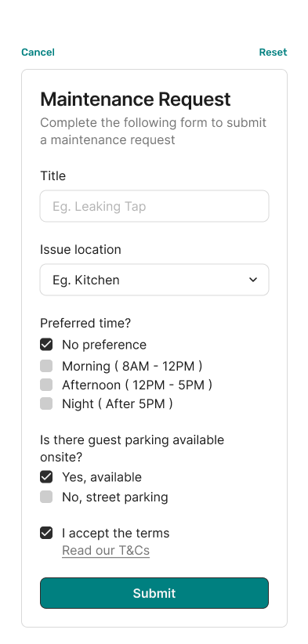Screen dimensions: 308x644
Task: Click Cancel at the top
Action: [38, 52]
